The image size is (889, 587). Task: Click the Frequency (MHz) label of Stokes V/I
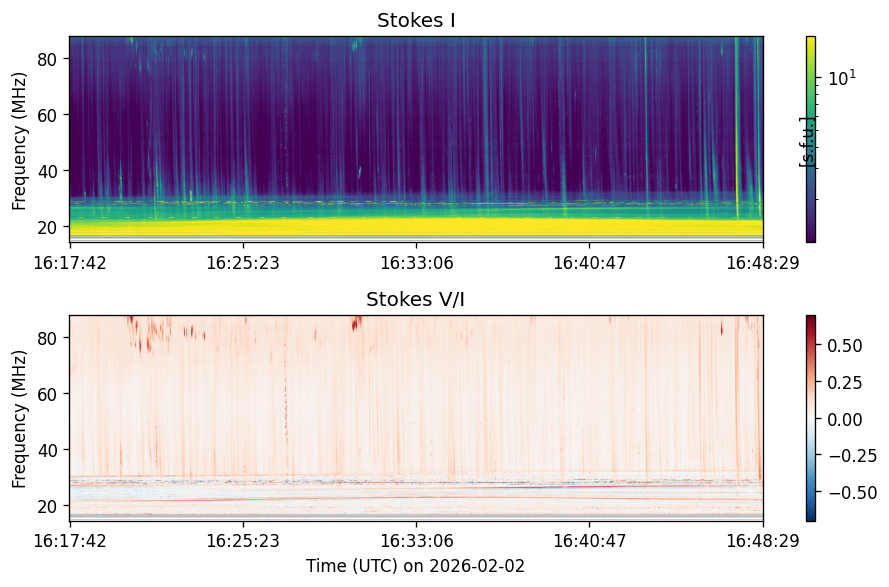tap(19, 419)
